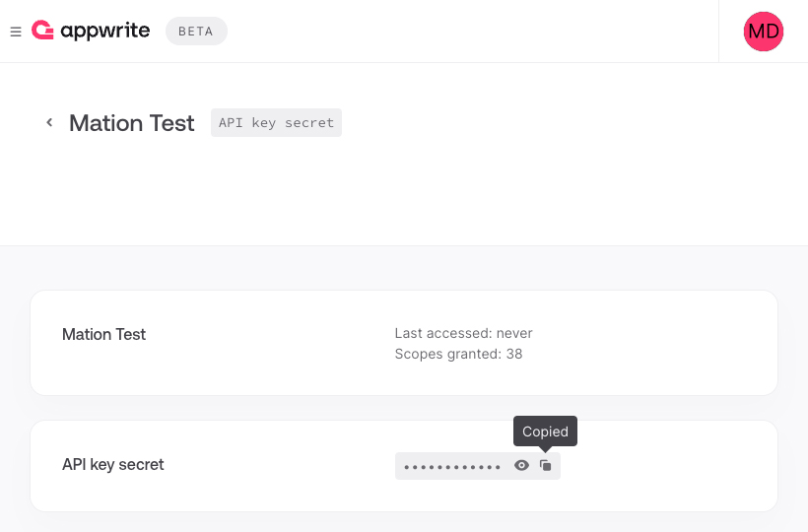The width and height of the screenshot is (808, 532).
Task: Click the API key secret tag beside heading
Action: (x=276, y=122)
